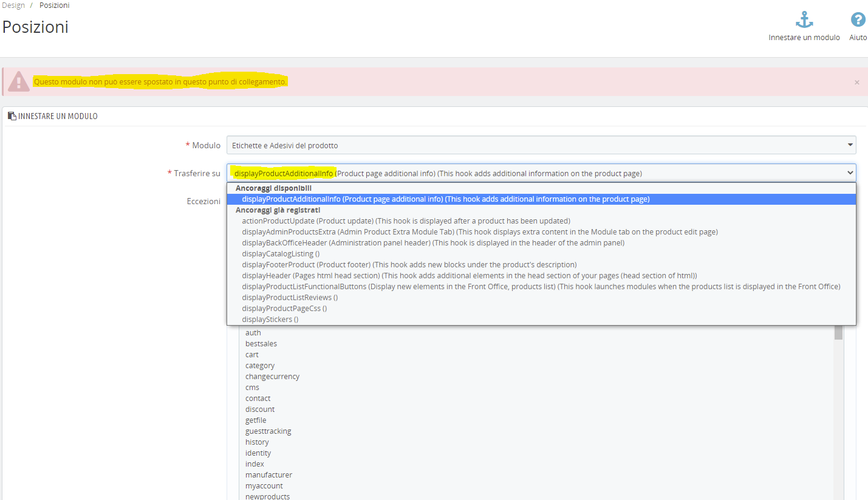Click the Ancoraggi già registrati group header
This screenshot has height=500, width=868.
pos(278,210)
